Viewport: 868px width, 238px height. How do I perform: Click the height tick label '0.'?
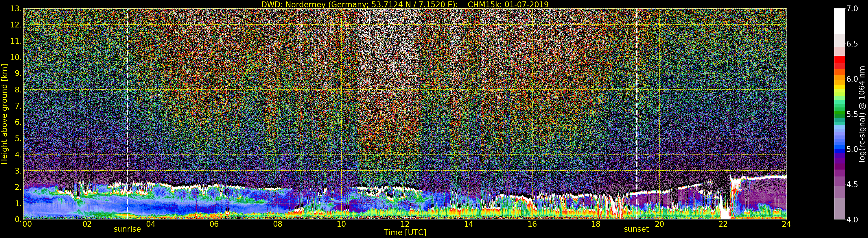(18, 219)
